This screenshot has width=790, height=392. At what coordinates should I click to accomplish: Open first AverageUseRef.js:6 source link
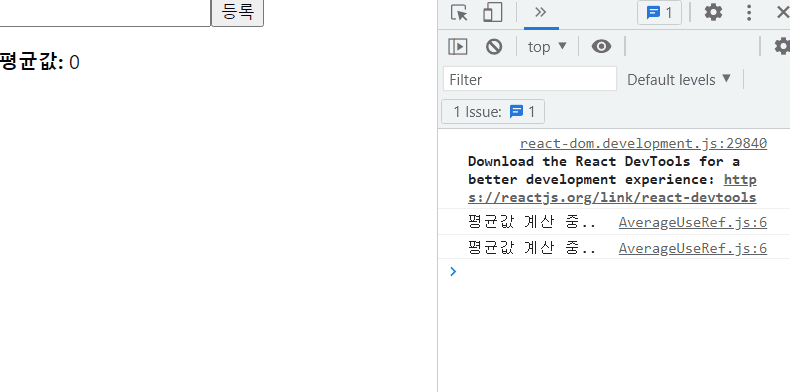pyautogui.click(x=693, y=222)
